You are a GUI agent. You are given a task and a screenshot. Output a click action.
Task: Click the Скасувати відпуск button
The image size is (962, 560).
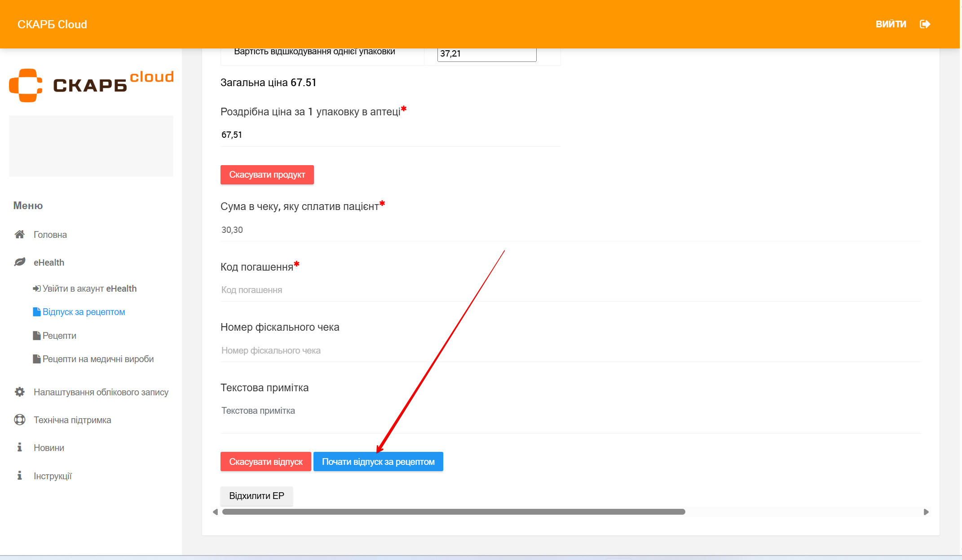click(265, 462)
